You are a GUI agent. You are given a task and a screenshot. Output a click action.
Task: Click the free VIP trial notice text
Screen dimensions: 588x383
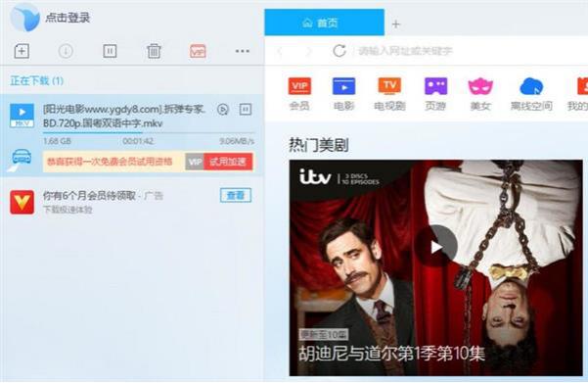click(110, 162)
